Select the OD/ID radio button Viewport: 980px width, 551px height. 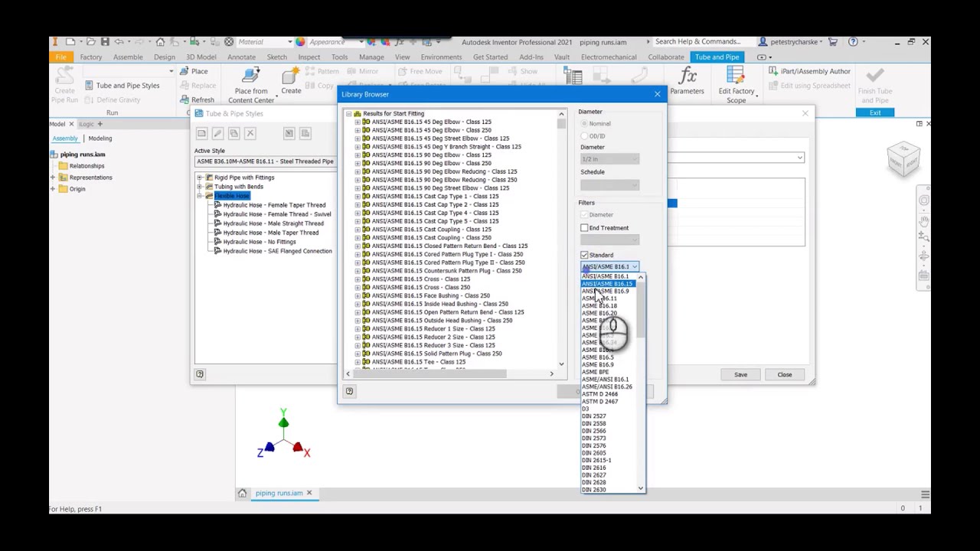(584, 135)
